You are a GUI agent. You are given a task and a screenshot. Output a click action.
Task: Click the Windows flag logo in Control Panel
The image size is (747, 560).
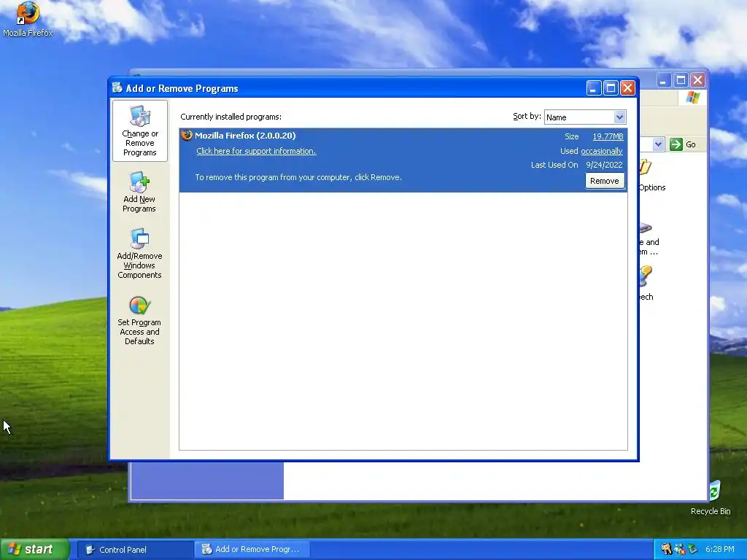coord(693,98)
